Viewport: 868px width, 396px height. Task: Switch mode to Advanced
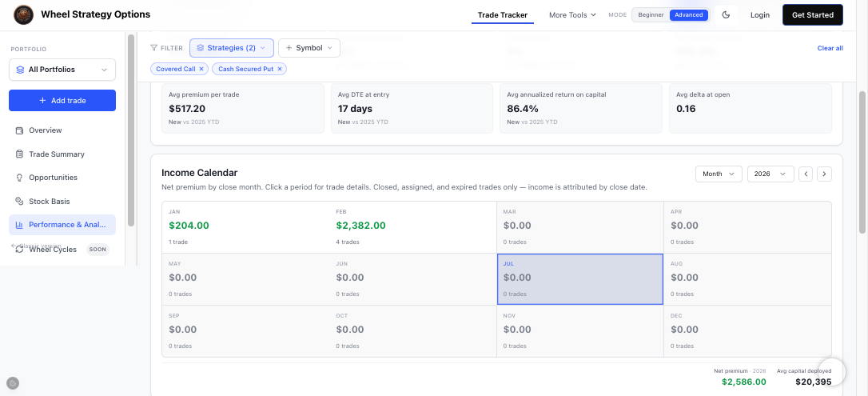pos(689,15)
